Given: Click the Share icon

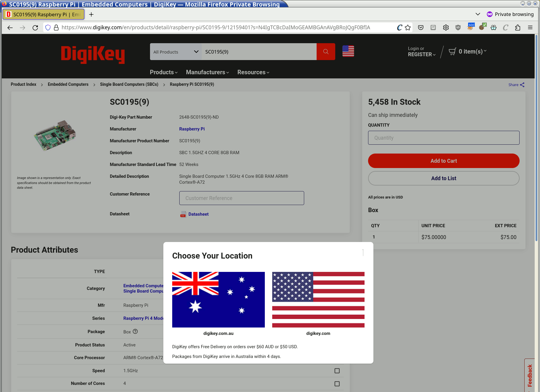Looking at the screenshot, I should coord(522,85).
